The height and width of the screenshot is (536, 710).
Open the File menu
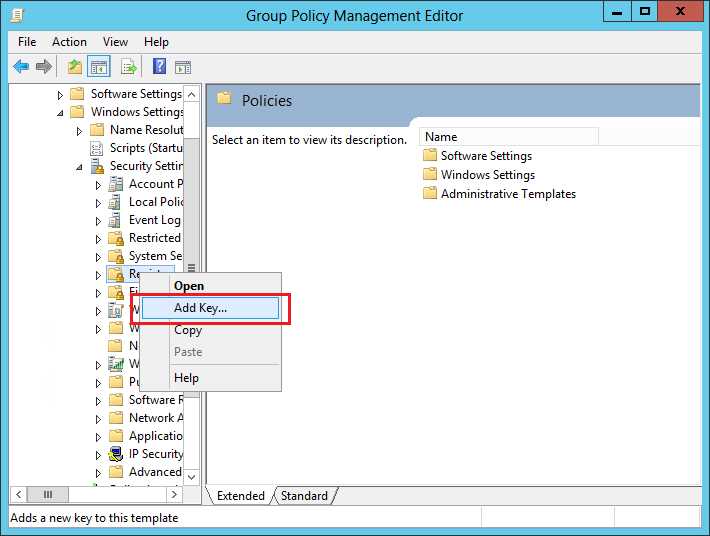(27, 42)
